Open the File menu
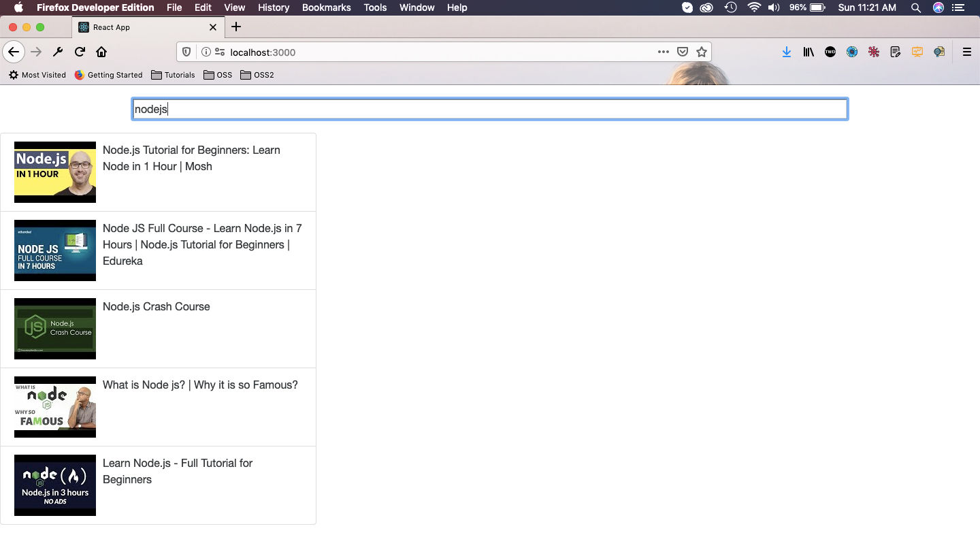 pyautogui.click(x=174, y=7)
